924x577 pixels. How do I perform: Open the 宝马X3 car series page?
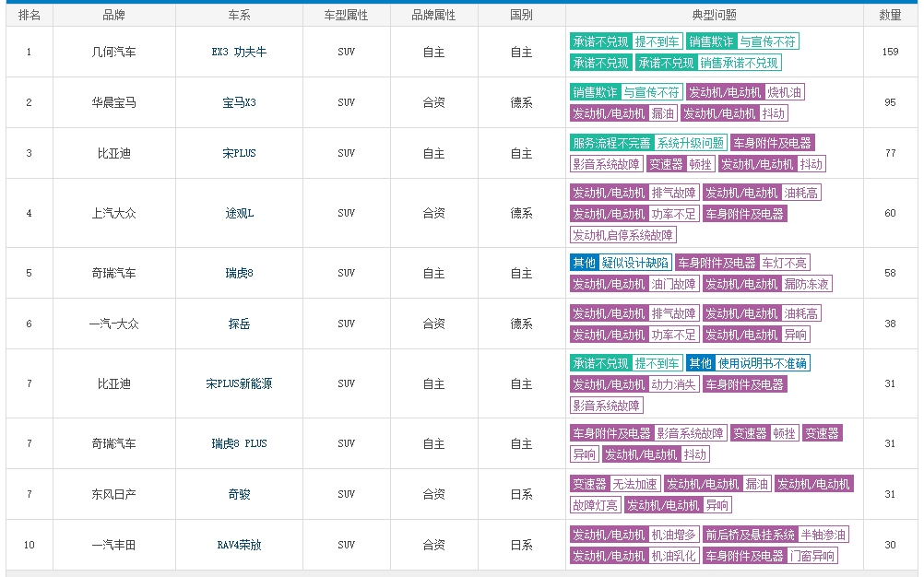point(239,101)
